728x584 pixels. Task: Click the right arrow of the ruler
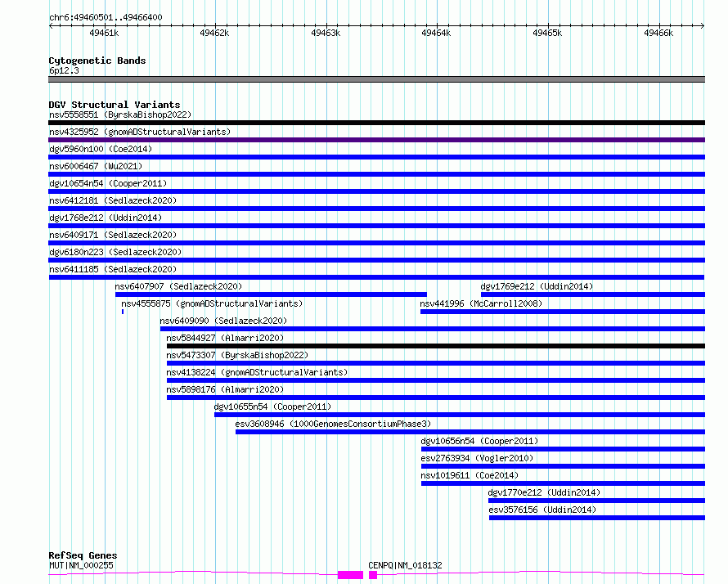[x=703, y=26]
